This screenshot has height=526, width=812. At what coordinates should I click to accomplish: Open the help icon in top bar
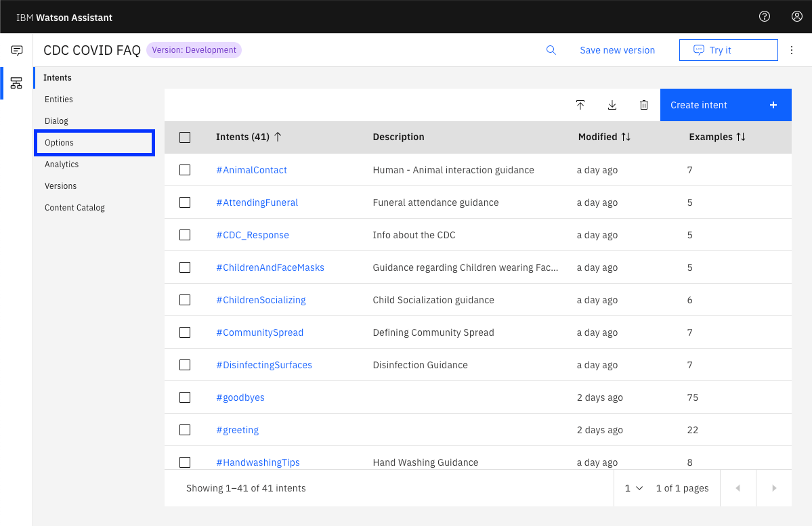765,16
